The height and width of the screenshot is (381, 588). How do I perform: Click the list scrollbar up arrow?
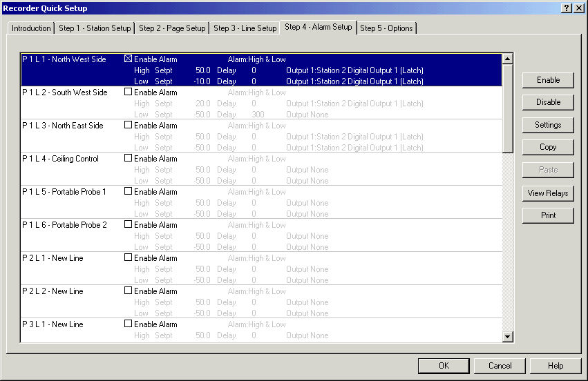click(x=507, y=59)
